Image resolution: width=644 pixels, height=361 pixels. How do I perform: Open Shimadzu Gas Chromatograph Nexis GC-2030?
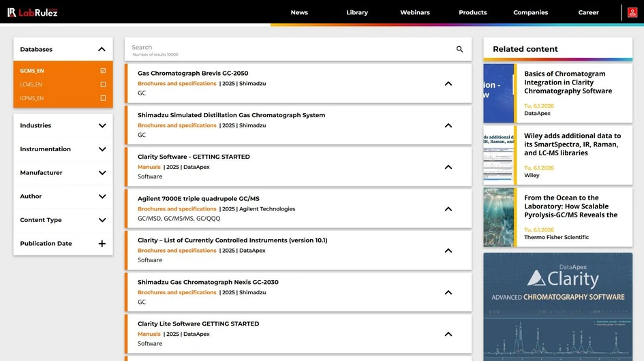tap(208, 282)
